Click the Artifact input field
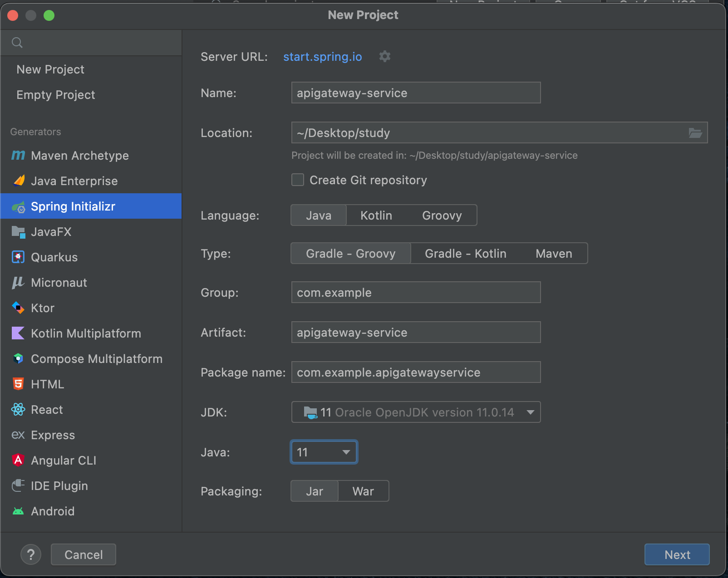Screen dimensions: 728x578 pos(416,332)
